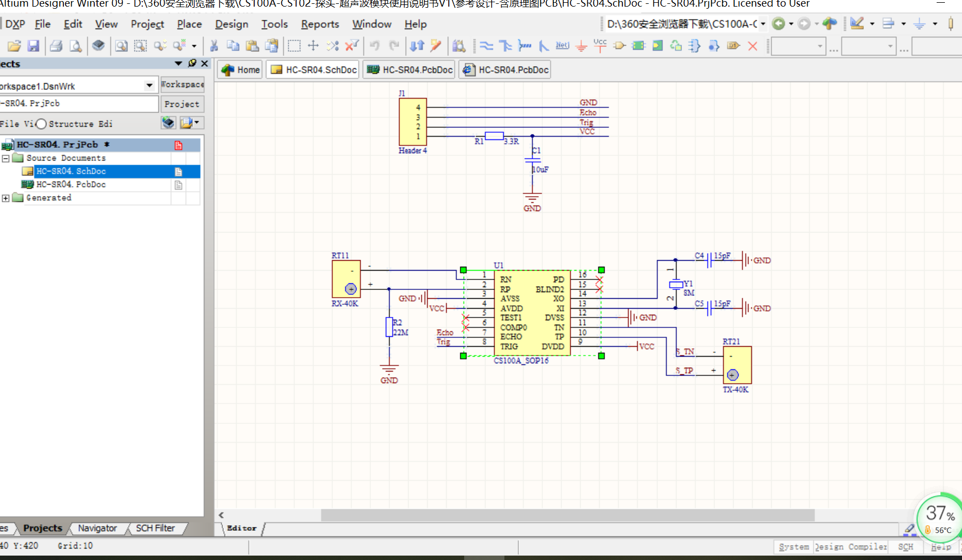This screenshot has height=560, width=962.
Task: Copy the selected objects
Action: click(x=233, y=46)
